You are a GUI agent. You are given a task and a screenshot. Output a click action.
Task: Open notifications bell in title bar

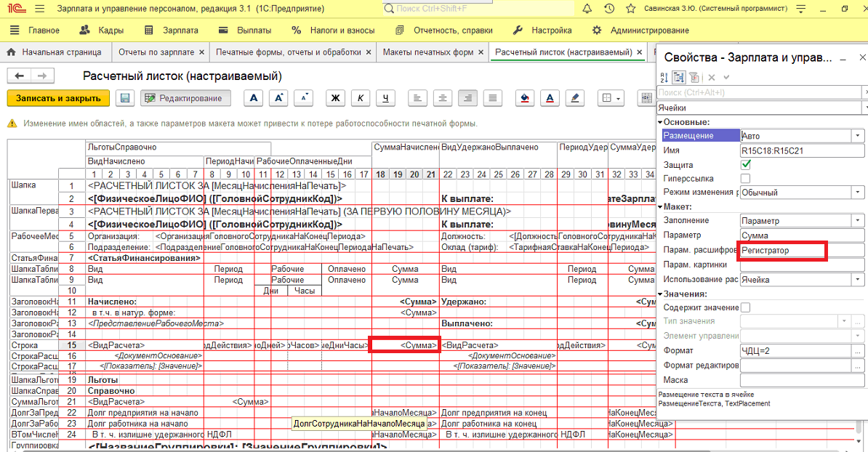pos(587,9)
